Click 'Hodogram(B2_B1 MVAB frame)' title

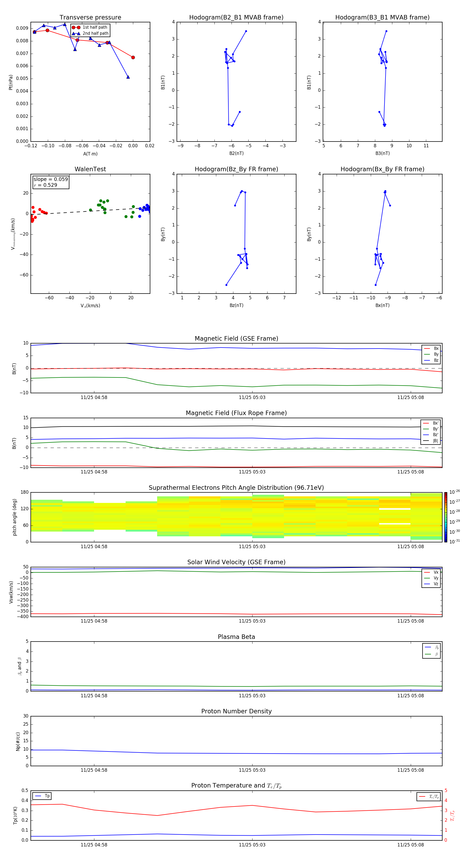pyautogui.click(x=236, y=18)
